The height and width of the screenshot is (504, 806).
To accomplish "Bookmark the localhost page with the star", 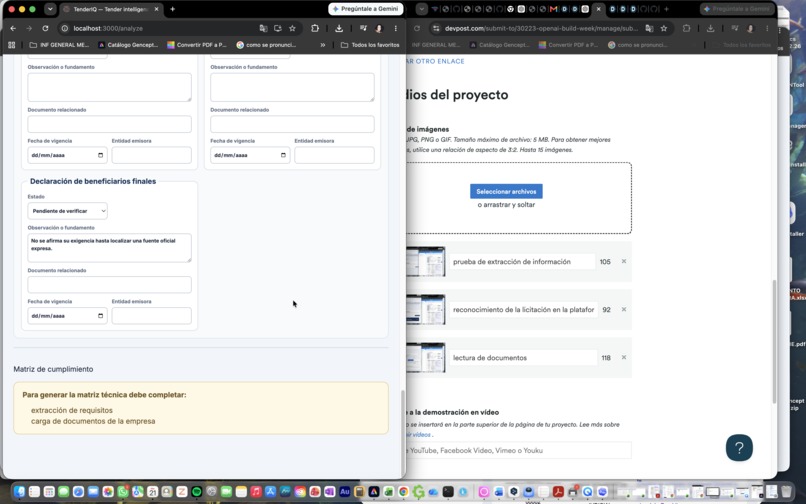I will click(x=292, y=28).
